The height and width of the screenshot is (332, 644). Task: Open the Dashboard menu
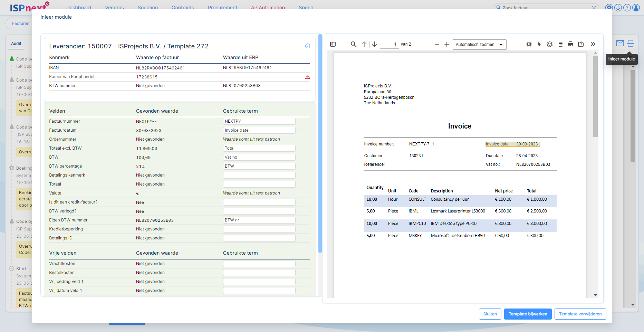click(x=79, y=7)
